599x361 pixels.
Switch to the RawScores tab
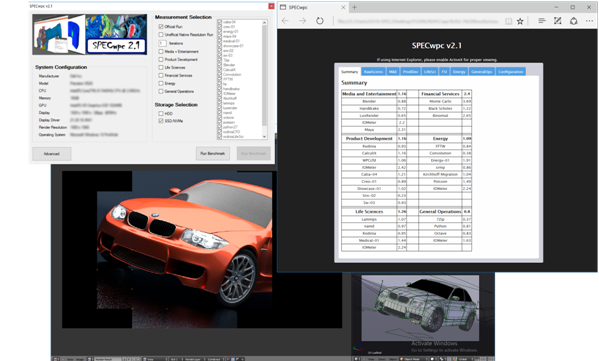373,71
